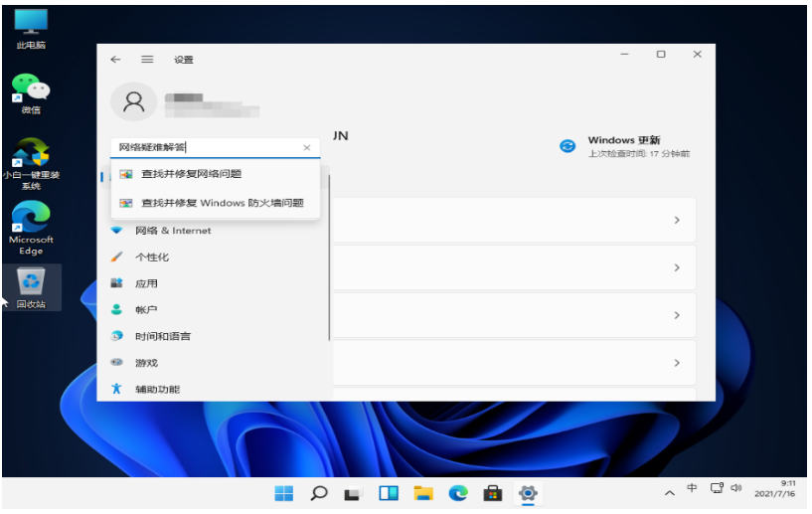Click the back arrow in Settings
Image resolution: width=812 pixels, height=514 pixels.
click(115, 60)
